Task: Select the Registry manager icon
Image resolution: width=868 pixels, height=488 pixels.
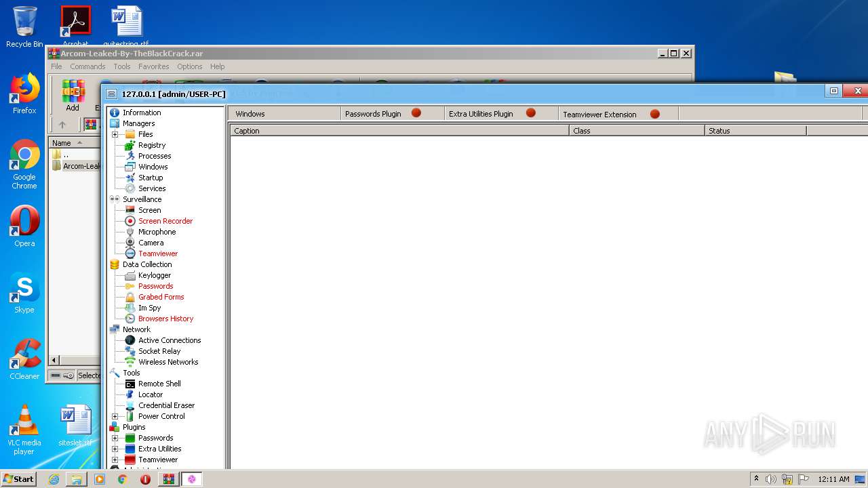Action: [130, 145]
